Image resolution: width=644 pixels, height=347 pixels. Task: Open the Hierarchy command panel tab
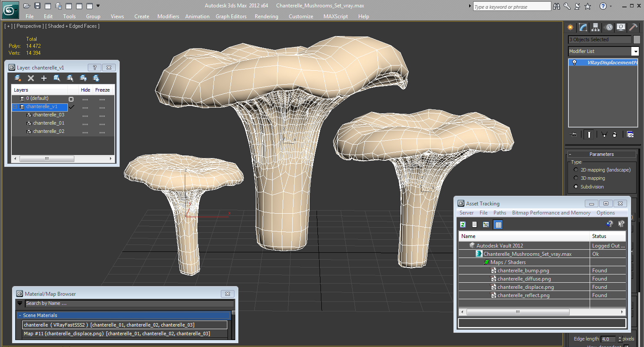click(x=596, y=27)
